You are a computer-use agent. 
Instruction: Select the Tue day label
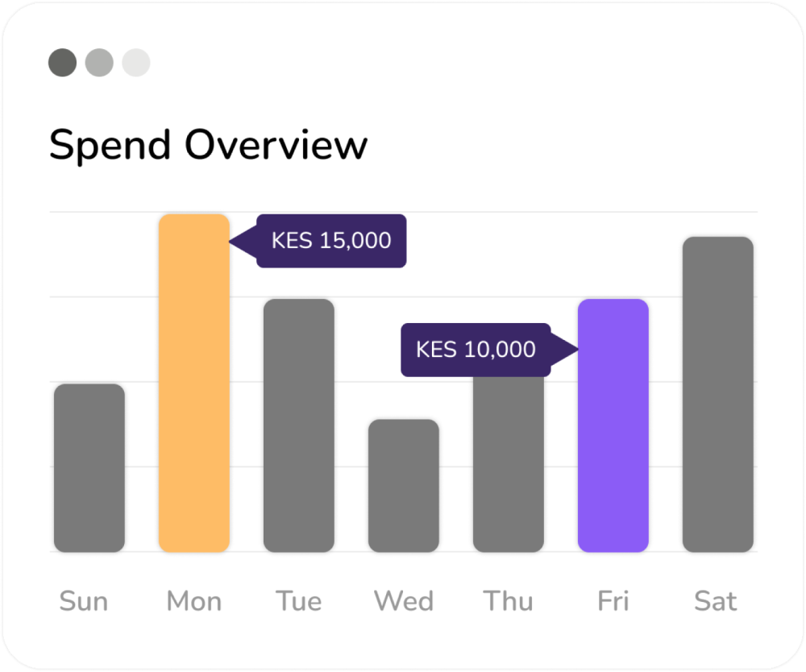(298, 601)
